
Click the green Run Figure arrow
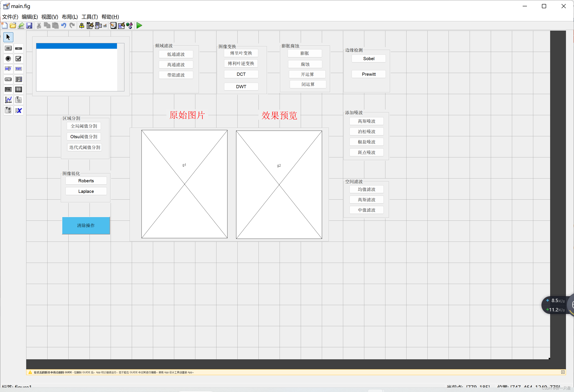[x=139, y=25]
